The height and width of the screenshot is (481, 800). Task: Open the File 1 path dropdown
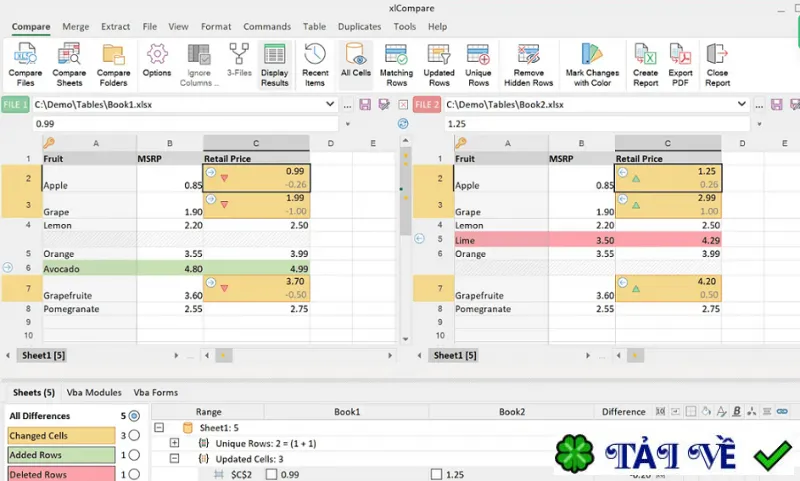pyautogui.click(x=330, y=104)
